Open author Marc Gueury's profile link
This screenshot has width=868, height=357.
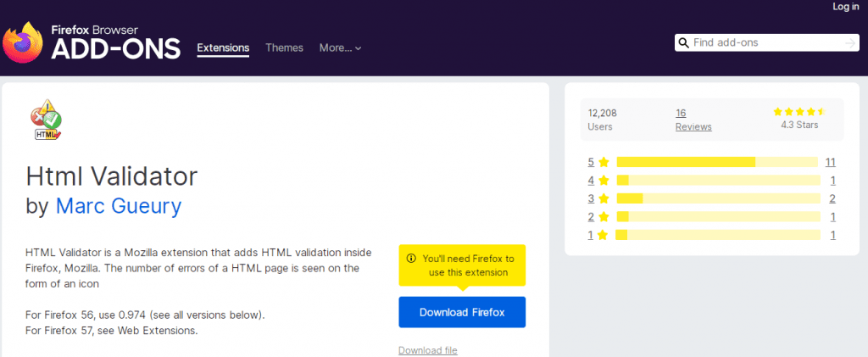119,206
